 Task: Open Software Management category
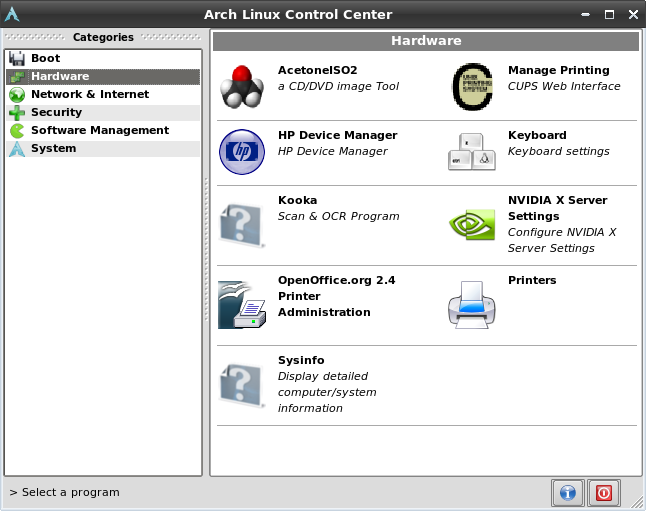pyautogui.click(x=103, y=131)
